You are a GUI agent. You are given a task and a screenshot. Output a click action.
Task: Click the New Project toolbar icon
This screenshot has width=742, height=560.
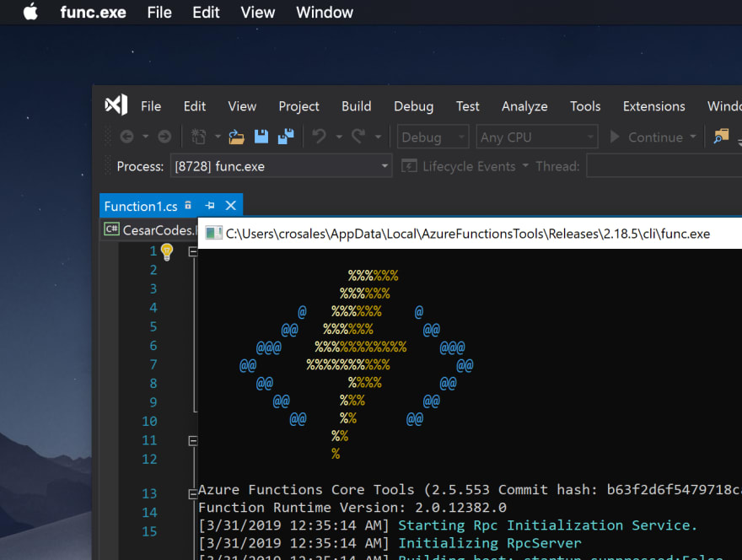coord(199,137)
